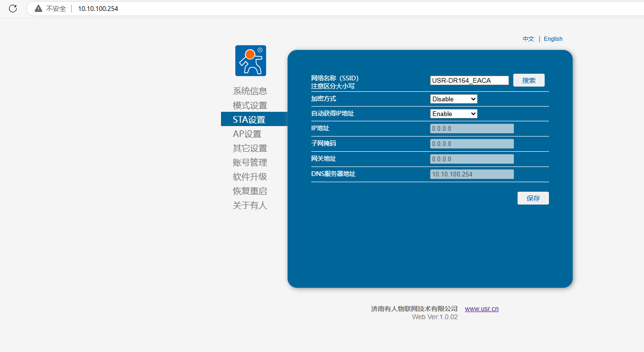Click the USR company logo
The width and height of the screenshot is (644, 352).
(250, 61)
